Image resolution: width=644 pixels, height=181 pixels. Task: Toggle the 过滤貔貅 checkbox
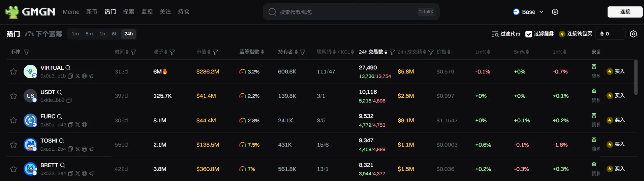tap(529, 34)
